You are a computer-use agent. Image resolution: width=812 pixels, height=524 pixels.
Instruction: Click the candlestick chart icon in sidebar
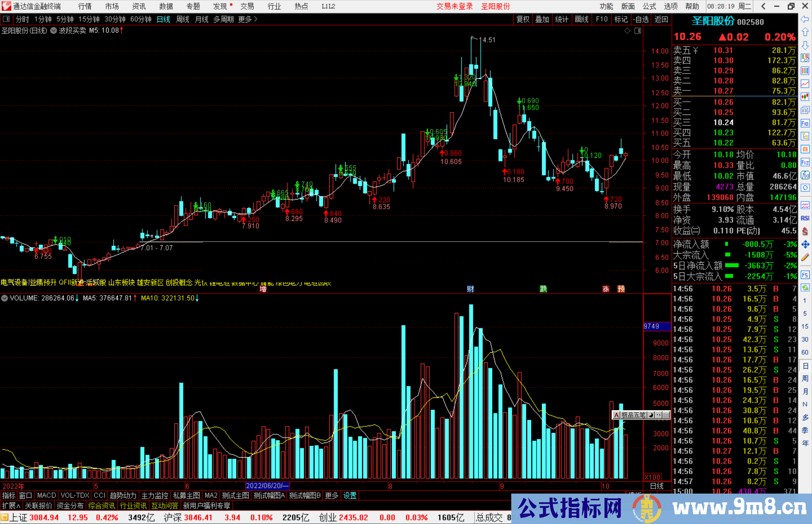coord(805,97)
